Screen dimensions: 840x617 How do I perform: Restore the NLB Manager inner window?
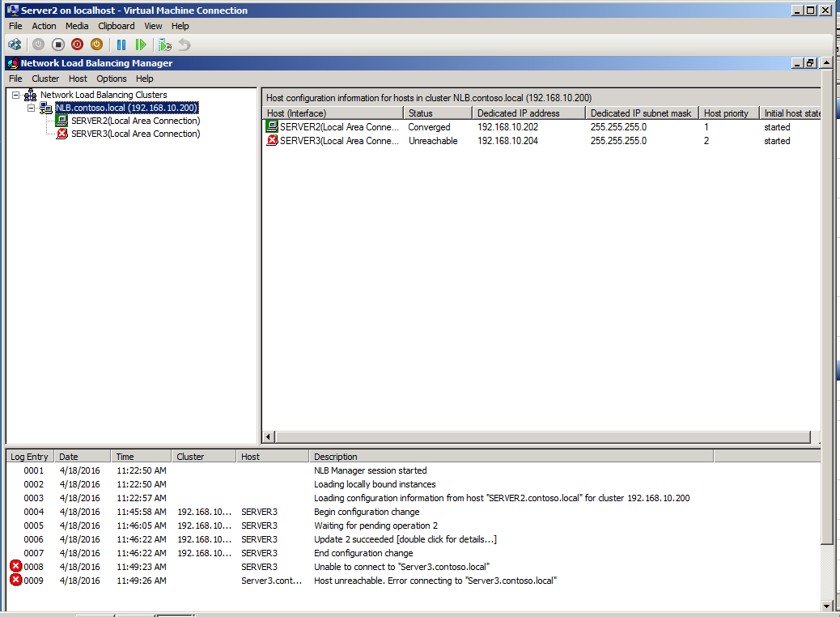click(x=811, y=62)
